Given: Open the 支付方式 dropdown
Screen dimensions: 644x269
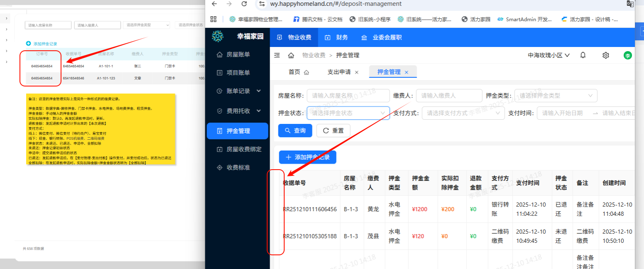Looking at the screenshot, I should [x=463, y=113].
